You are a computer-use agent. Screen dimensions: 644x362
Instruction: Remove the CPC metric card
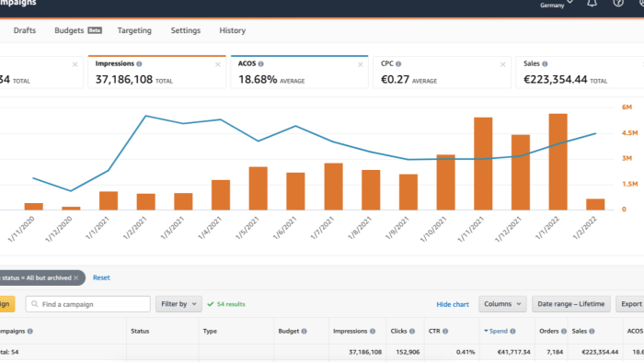[x=502, y=65]
